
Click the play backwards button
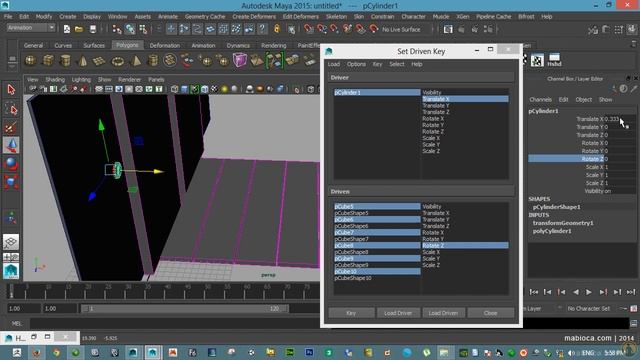576,292
